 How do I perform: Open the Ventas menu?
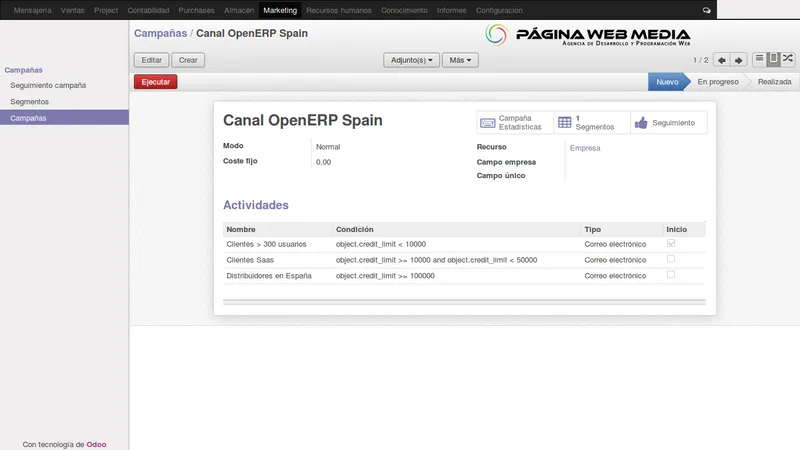[x=72, y=10]
